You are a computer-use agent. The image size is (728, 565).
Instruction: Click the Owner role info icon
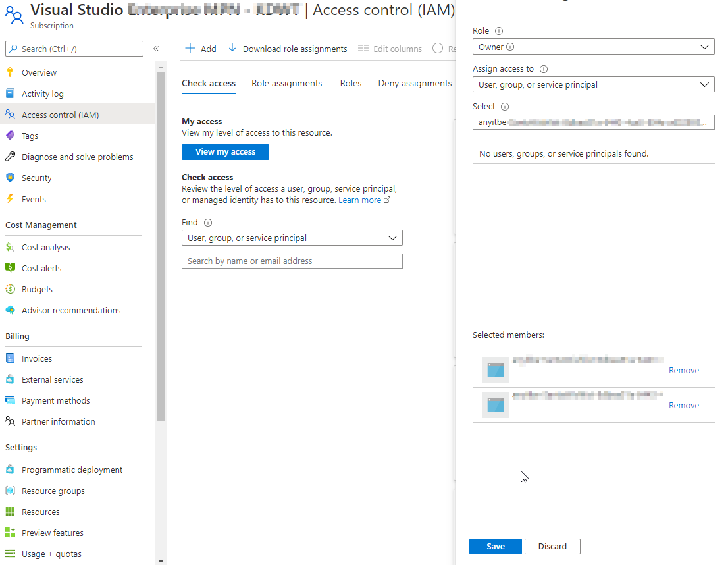coord(510,47)
